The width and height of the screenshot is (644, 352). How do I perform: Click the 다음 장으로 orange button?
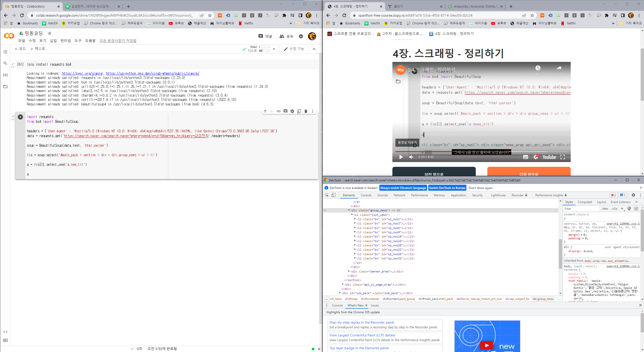(x=529, y=172)
